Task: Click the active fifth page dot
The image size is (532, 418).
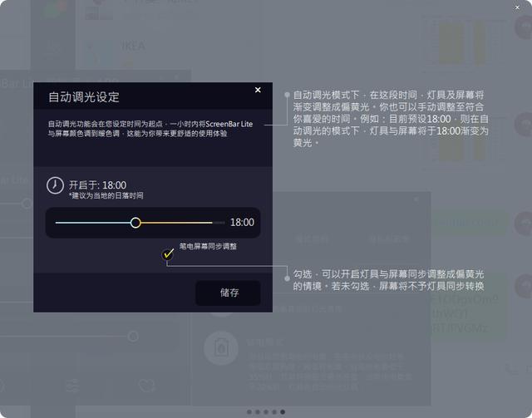Action: tap(283, 411)
